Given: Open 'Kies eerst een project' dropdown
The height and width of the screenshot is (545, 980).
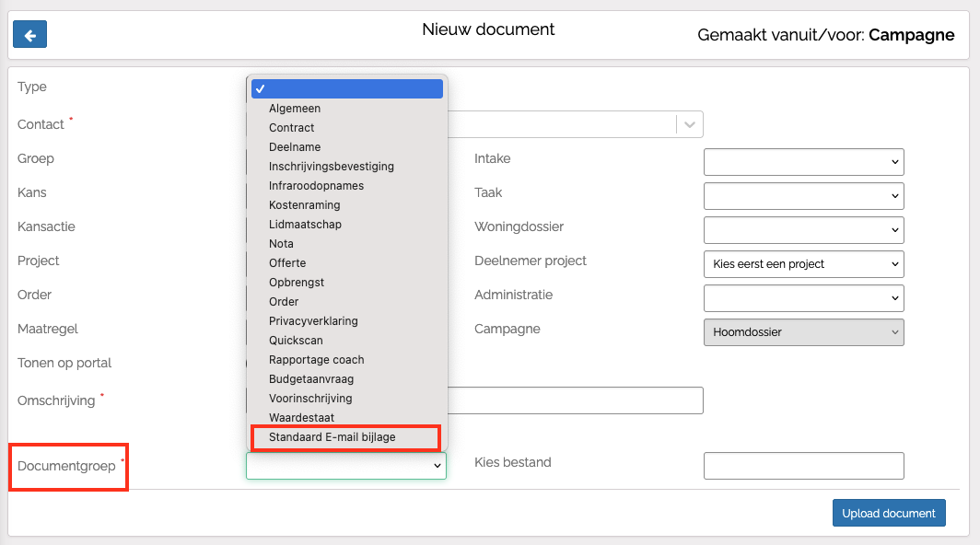Looking at the screenshot, I should 803,264.
